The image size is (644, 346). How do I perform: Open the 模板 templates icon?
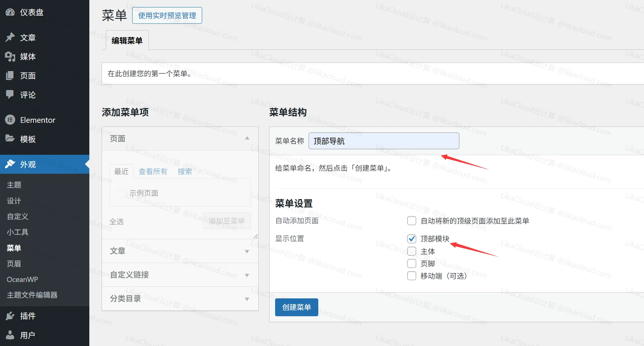[x=10, y=139]
